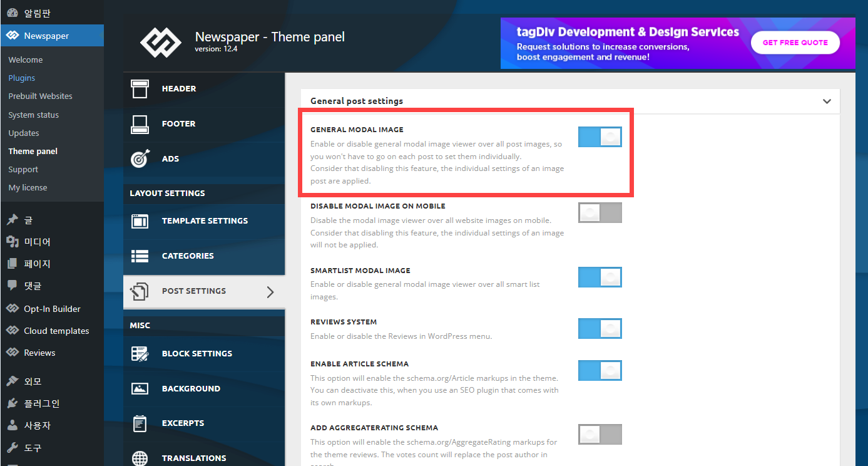The height and width of the screenshot is (466, 868).
Task: Open the BACKGROUND tab
Action: pos(204,389)
